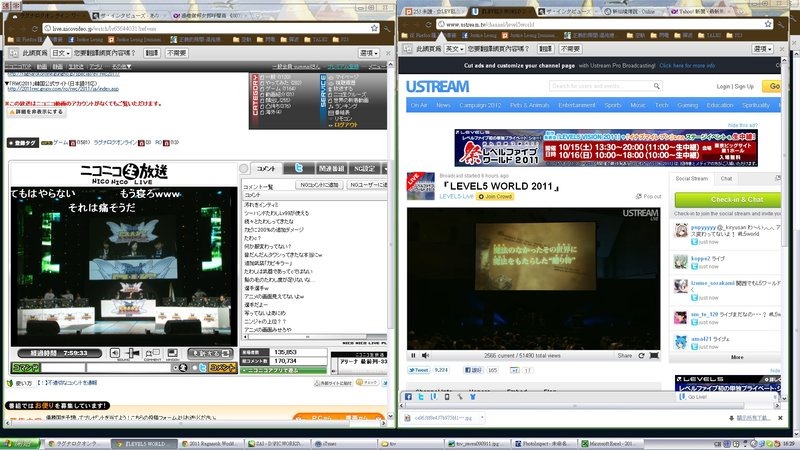Viewport: 800px width, 450px height.
Task: Click Ustream player fullscreen icon
Action: point(653,355)
